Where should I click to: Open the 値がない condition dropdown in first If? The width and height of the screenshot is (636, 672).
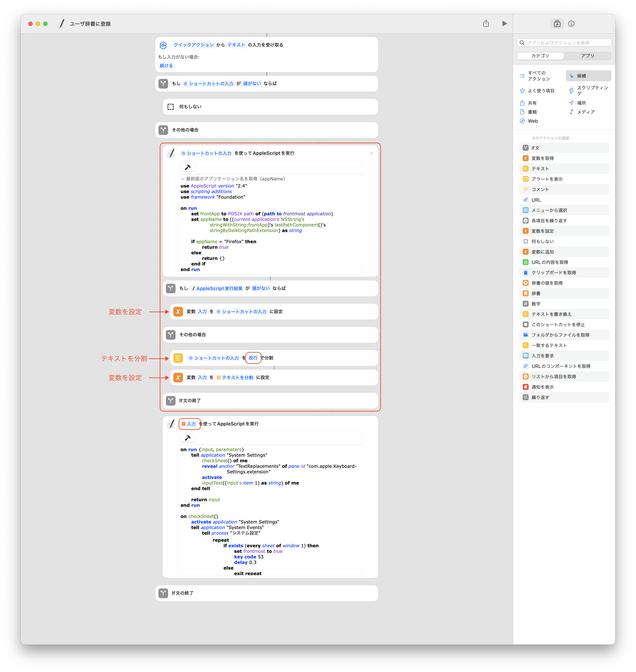tap(252, 83)
